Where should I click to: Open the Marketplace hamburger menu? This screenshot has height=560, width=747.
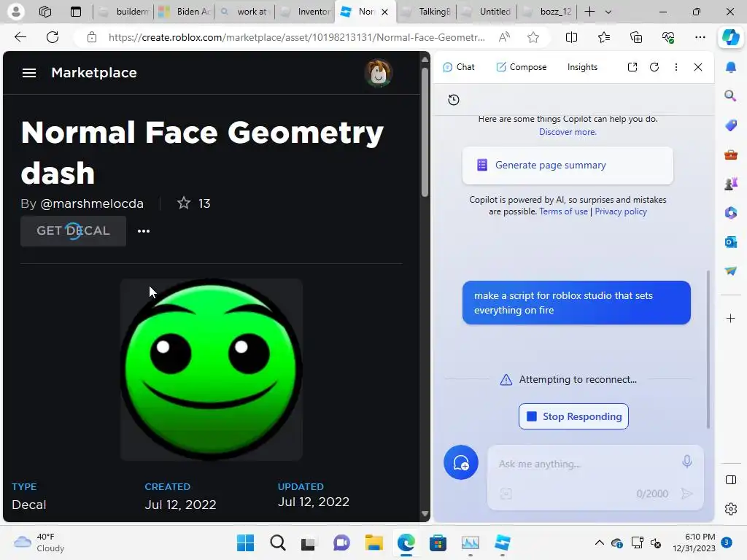point(29,72)
